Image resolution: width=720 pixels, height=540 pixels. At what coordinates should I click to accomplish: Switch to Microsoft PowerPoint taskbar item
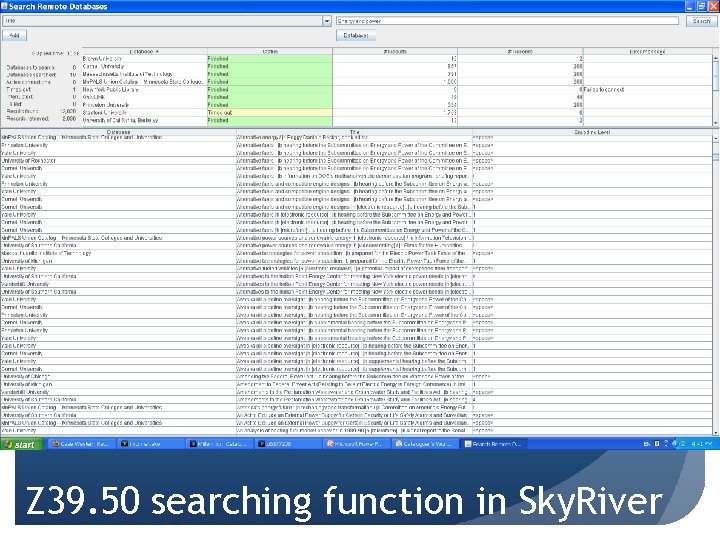point(357,444)
